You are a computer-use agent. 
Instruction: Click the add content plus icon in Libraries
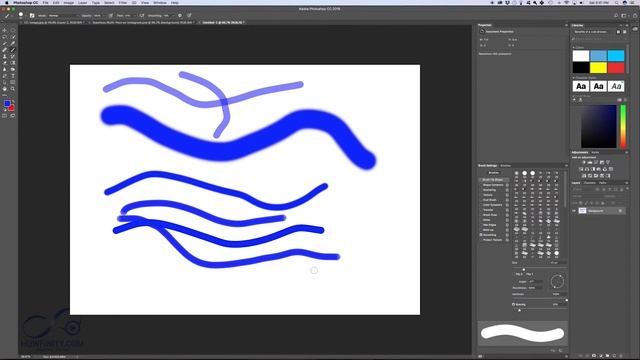[x=574, y=100]
